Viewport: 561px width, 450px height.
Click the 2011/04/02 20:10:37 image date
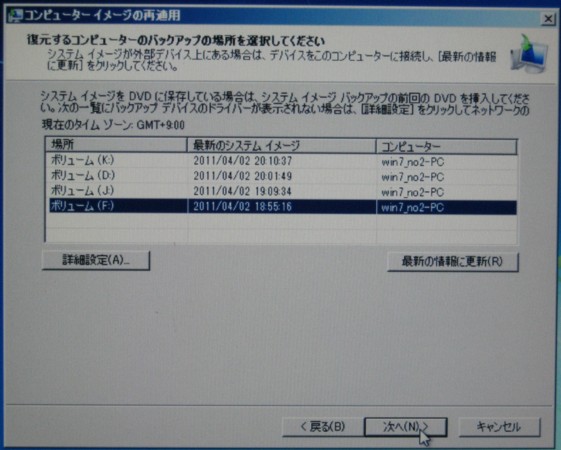(x=243, y=161)
